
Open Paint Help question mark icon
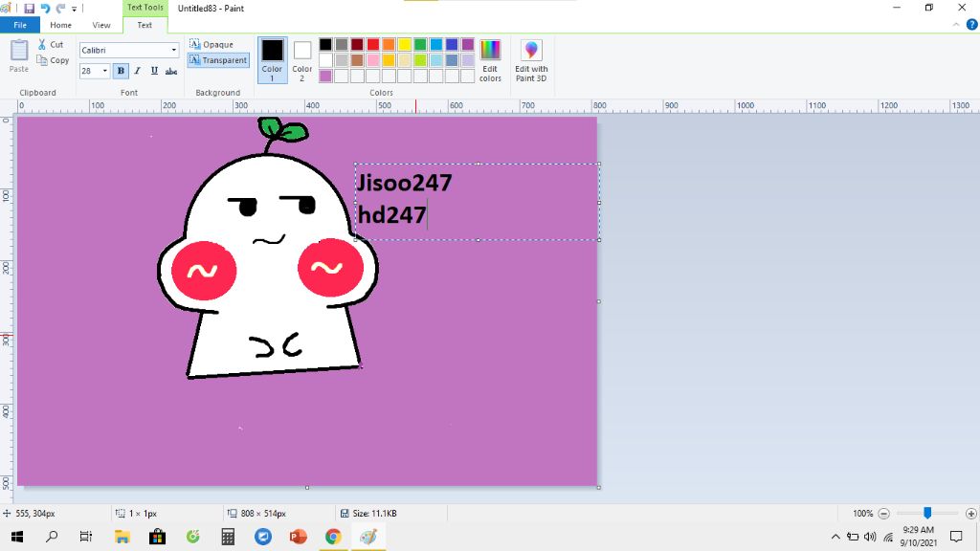tap(971, 25)
